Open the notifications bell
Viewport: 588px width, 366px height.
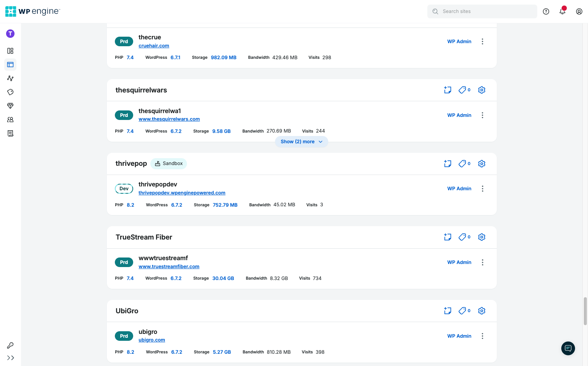point(562,11)
